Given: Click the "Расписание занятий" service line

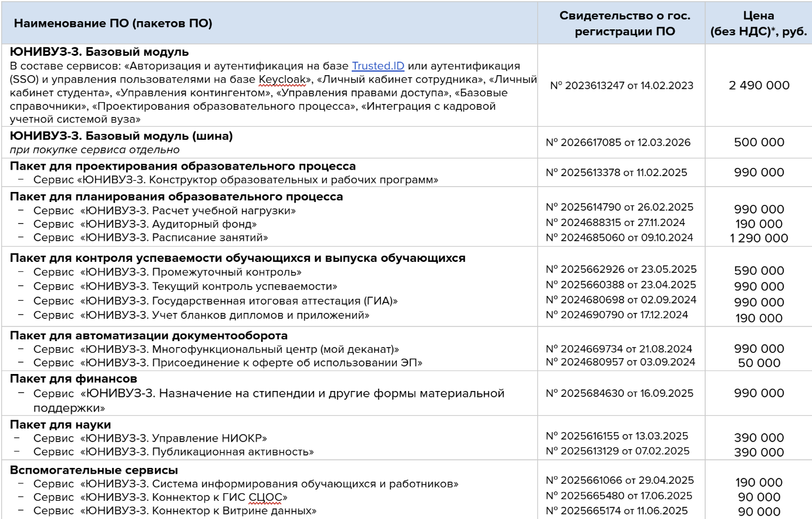Looking at the screenshot, I should coord(150,238).
